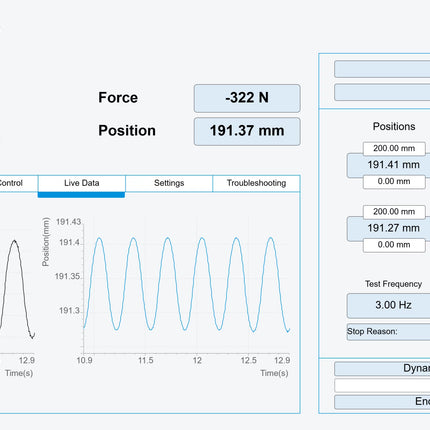430x430 pixels.
Task: Click the second blank bar in right panel
Action: pyautogui.click(x=382, y=92)
